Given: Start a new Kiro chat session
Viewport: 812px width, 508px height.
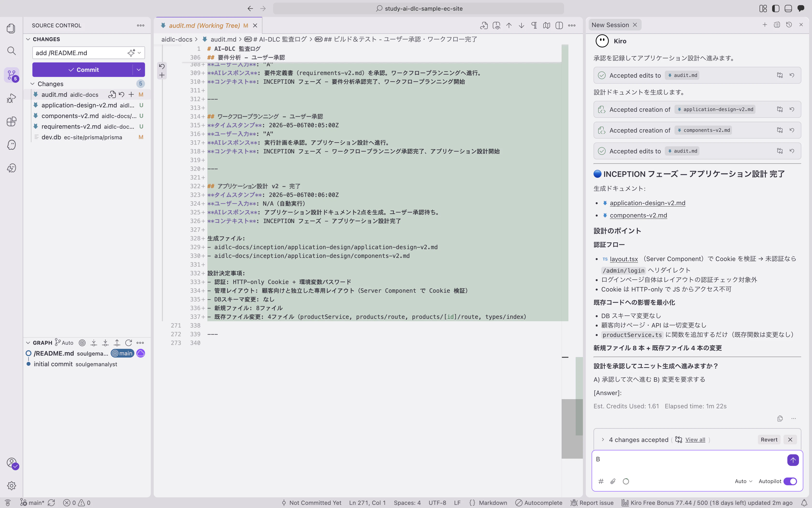Looking at the screenshot, I should tap(765, 24).
